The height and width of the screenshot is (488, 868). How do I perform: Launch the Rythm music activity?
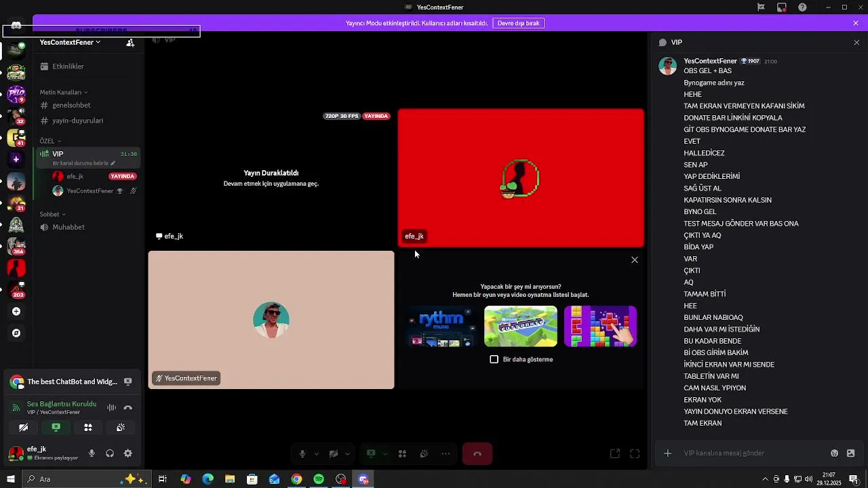click(441, 326)
